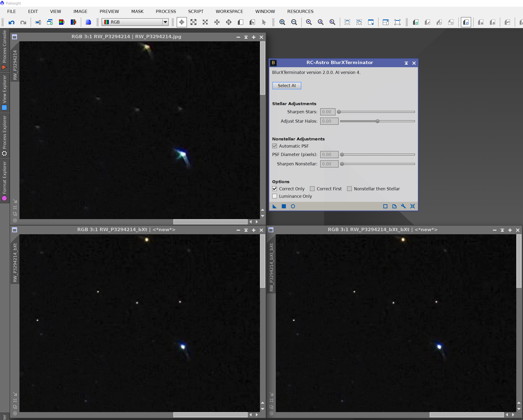523x420 pixels.
Task: Open the WORKSPACE menu
Action: 229,11
